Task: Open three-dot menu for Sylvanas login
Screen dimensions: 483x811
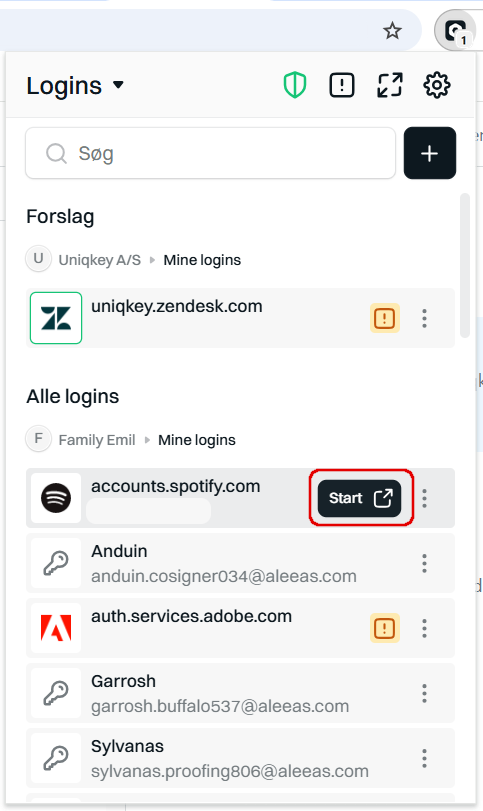Action: 425,759
